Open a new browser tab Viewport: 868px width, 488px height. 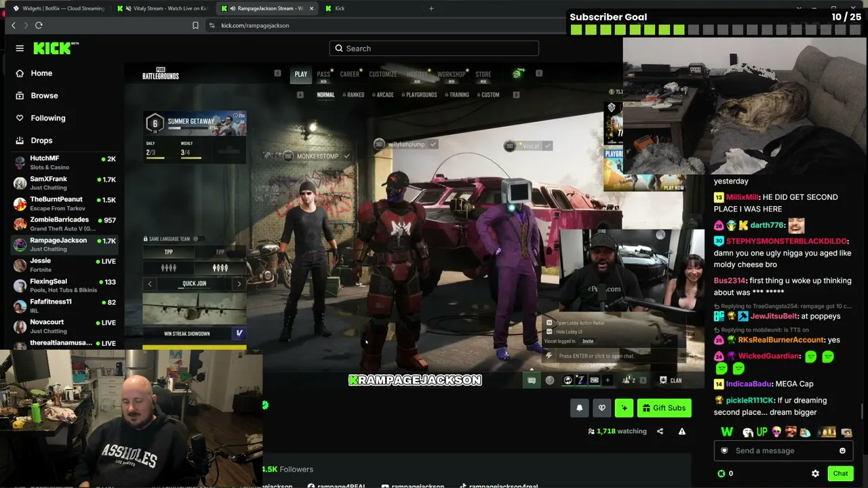(431, 8)
